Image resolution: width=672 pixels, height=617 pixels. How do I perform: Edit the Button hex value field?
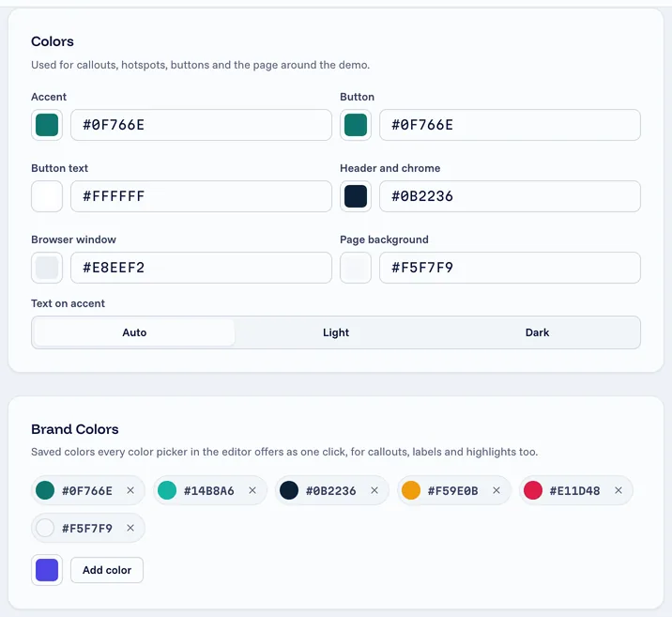pos(510,125)
